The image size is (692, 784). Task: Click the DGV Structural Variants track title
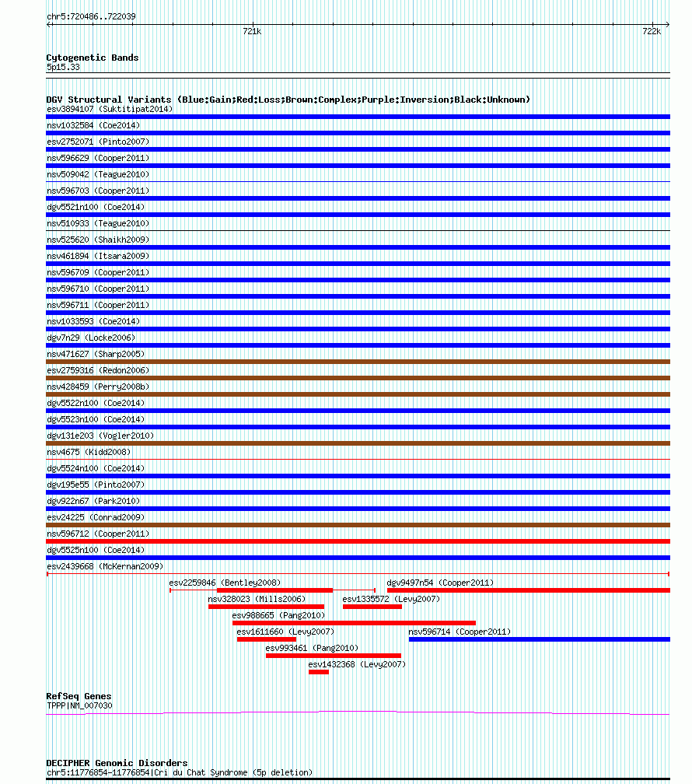[x=288, y=100]
